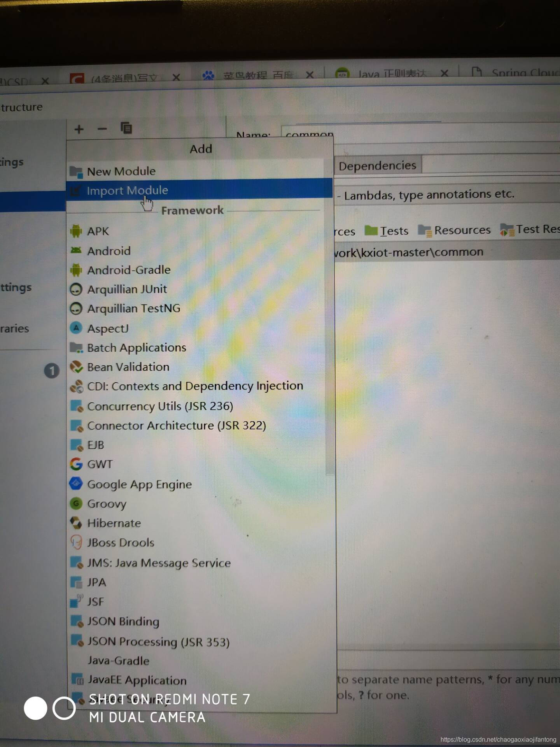
Task: Click the module Name input field
Action: coord(420,133)
